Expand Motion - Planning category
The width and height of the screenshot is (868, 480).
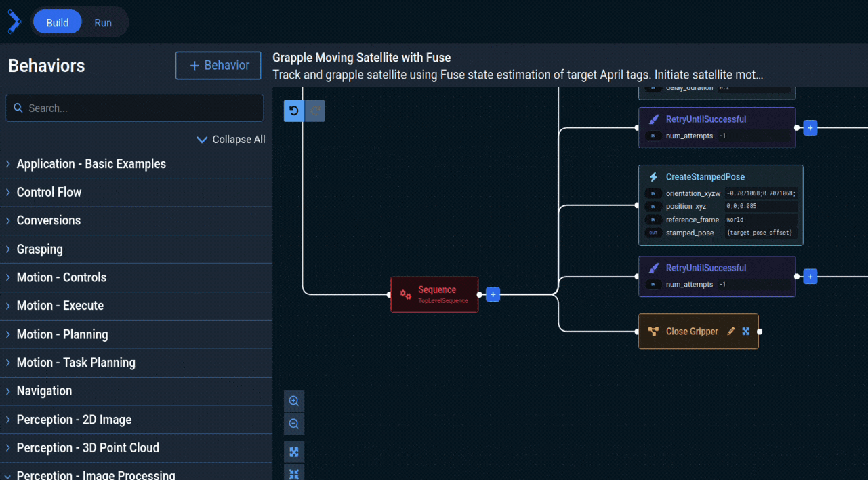[136, 334]
